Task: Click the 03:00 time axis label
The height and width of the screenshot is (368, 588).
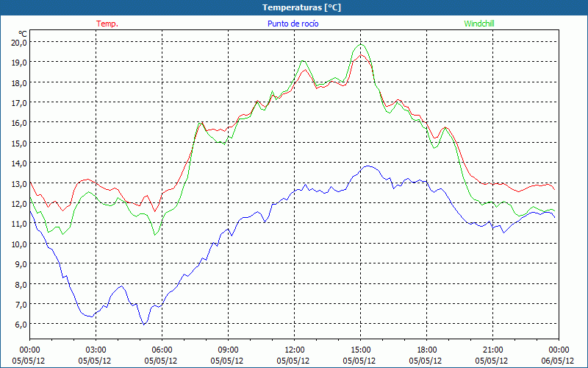Action: pyautogui.click(x=96, y=350)
